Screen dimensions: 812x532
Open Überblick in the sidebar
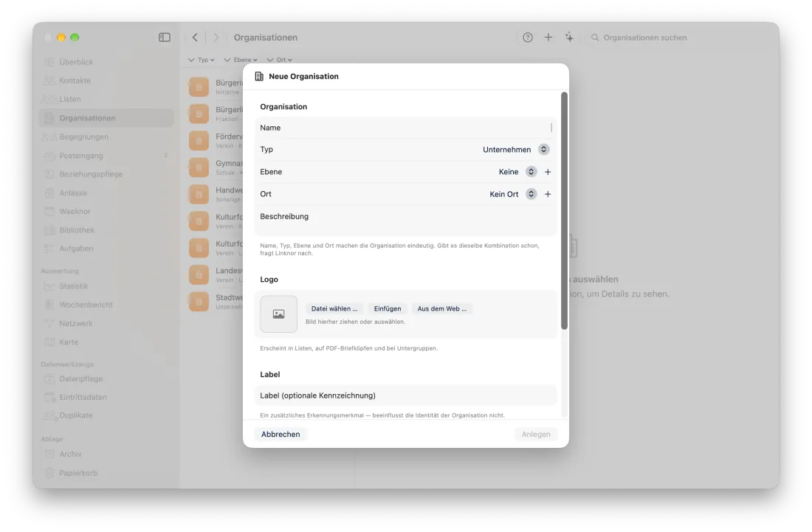click(106, 62)
